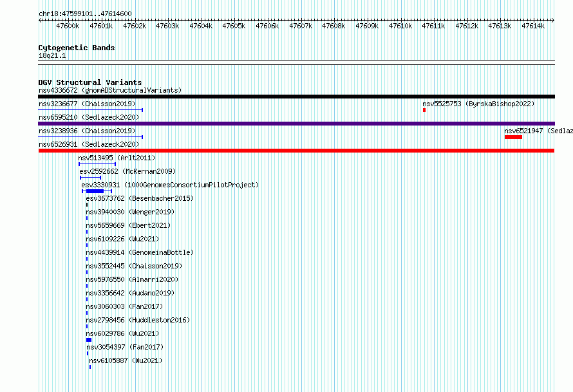The image size is (573, 392).
Task: Open nsv4439914 (GenomeinaBottle) variant
Action: (x=140, y=252)
